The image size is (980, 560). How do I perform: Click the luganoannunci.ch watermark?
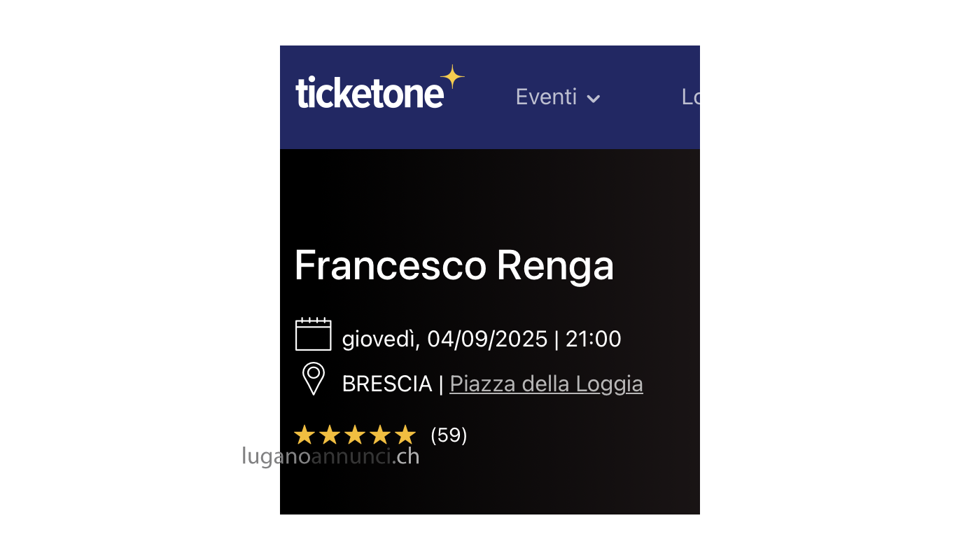[330, 456]
